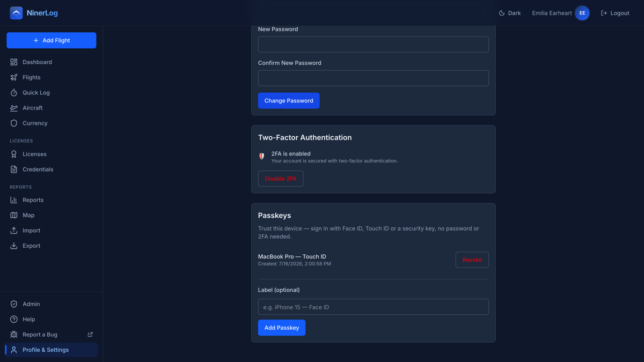
Task: Click the Export download icon
Action: (14, 246)
